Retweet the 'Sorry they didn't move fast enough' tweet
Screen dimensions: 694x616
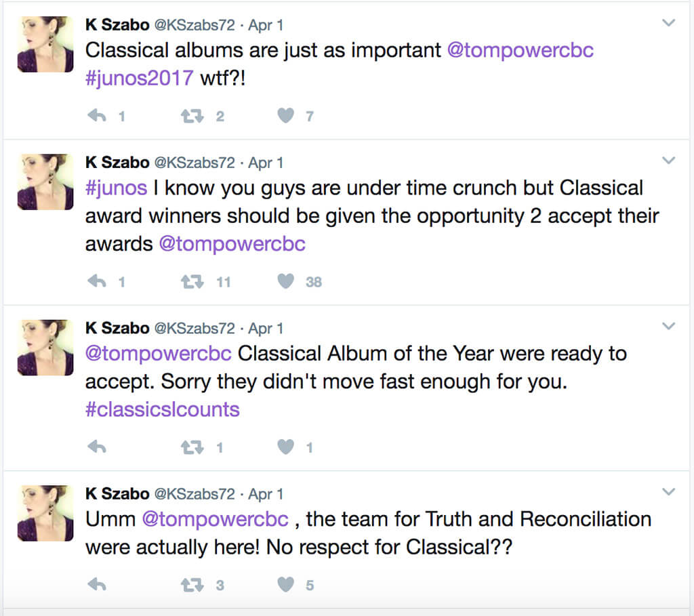[x=192, y=447]
